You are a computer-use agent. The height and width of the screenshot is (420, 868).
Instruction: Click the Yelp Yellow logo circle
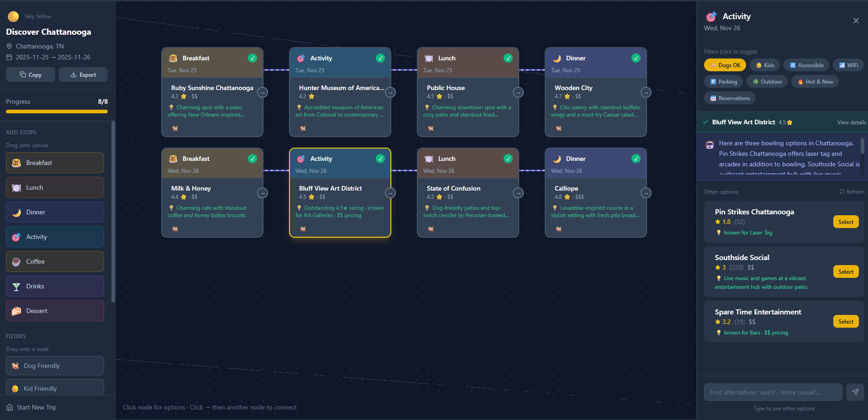pos(13,16)
